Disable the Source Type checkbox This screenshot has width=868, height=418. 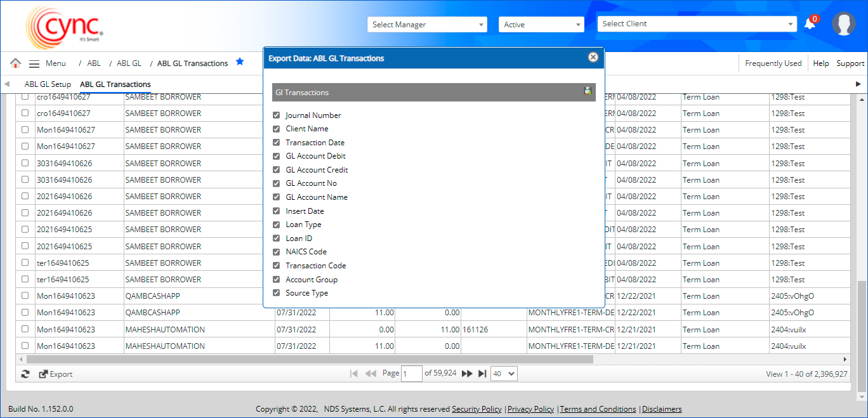276,293
